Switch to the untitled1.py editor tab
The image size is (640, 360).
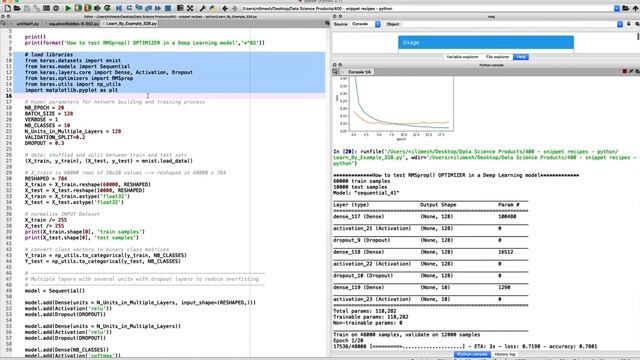(28, 24)
